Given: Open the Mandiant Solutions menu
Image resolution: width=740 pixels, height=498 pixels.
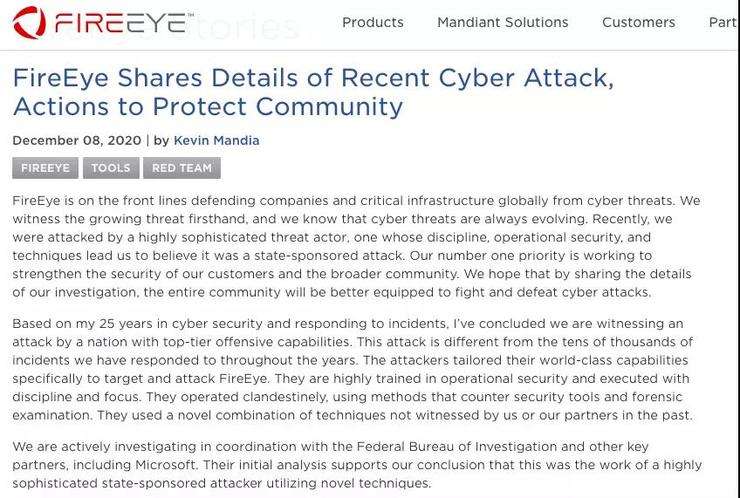Looking at the screenshot, I should [x=503, y=22].
